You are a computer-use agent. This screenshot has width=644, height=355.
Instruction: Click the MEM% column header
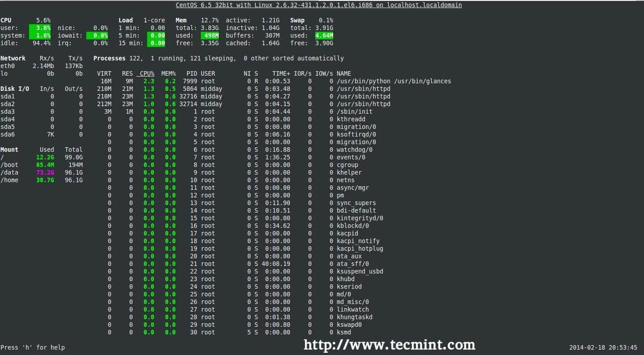tap(169, 74)
